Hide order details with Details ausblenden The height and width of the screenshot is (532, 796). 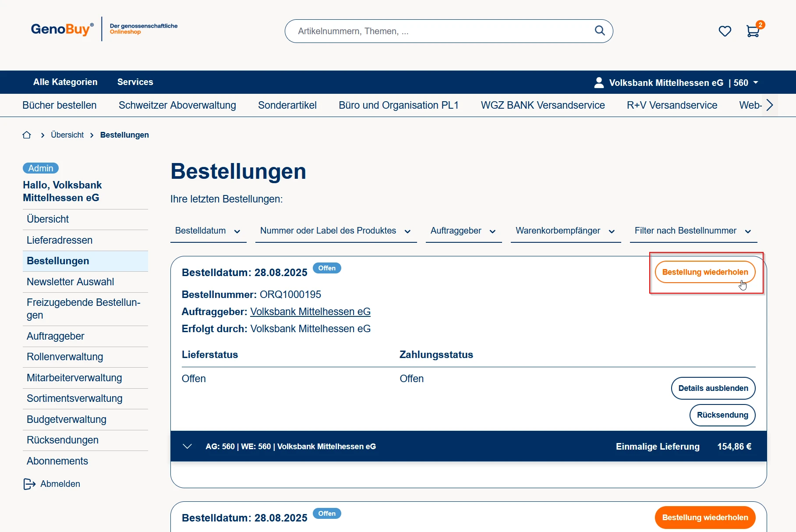click(713, 388)
